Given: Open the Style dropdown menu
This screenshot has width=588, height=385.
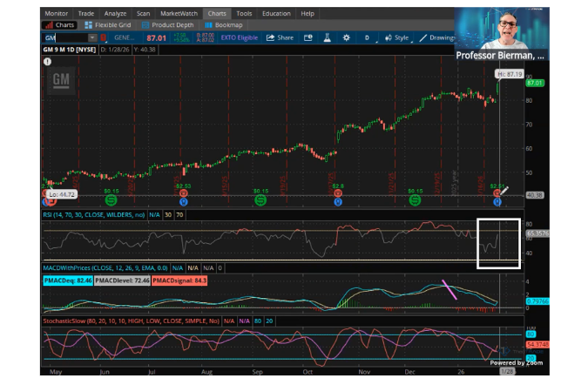Looking at the screenshot, I should (x=397, y=38).
